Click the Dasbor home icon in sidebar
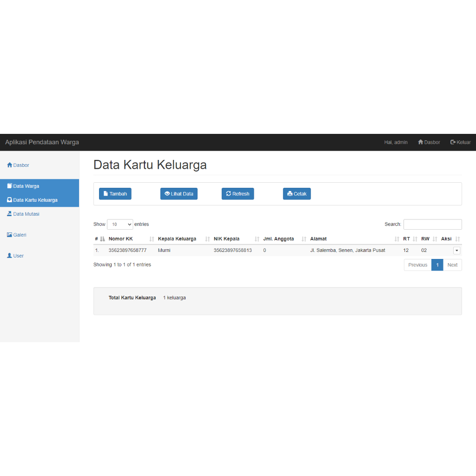476x476 pixels. pos(10,165)
